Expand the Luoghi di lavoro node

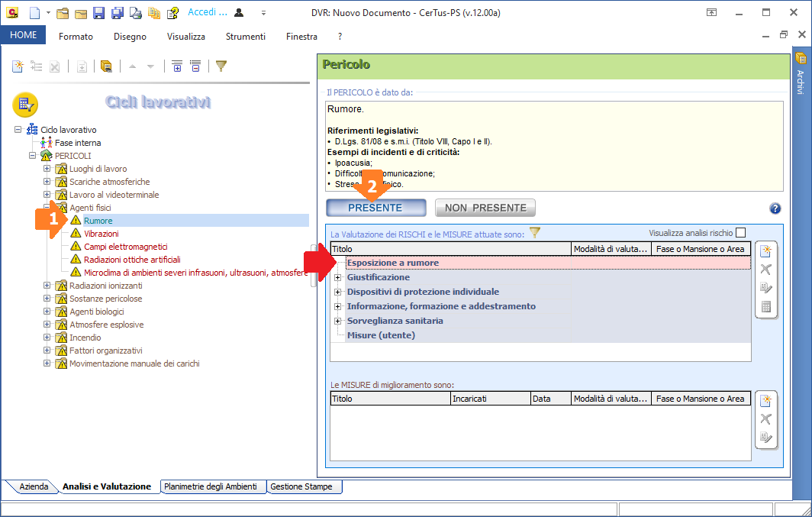[47, 168]
